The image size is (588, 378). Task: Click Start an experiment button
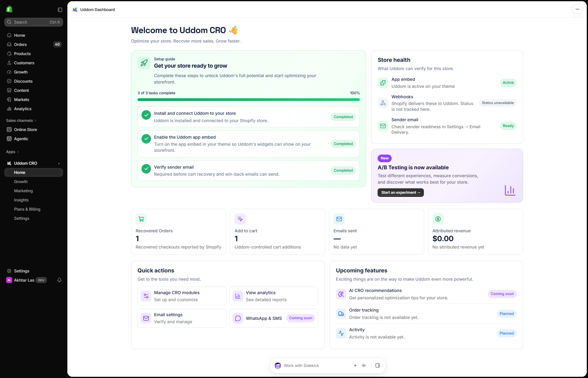(x=401, y=193)
